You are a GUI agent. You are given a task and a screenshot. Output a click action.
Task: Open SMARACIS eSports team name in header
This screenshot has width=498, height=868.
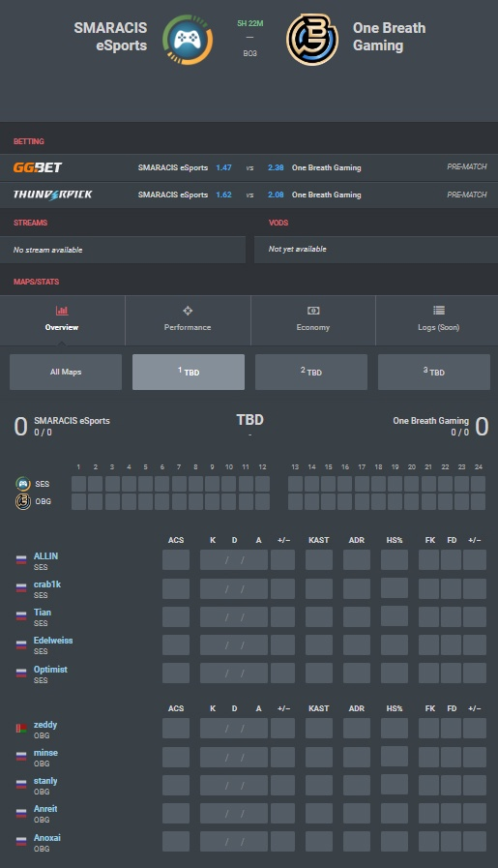point(110,37)
